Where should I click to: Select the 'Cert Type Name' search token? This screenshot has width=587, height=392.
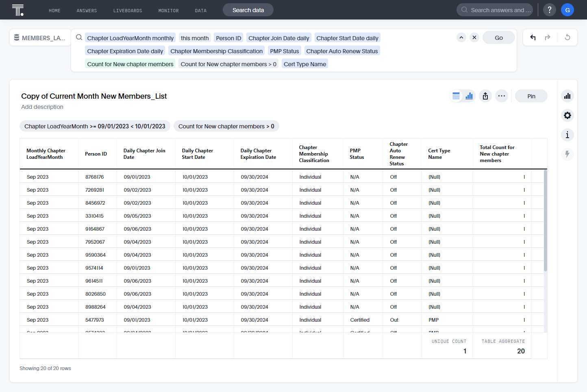pos(305,64)
